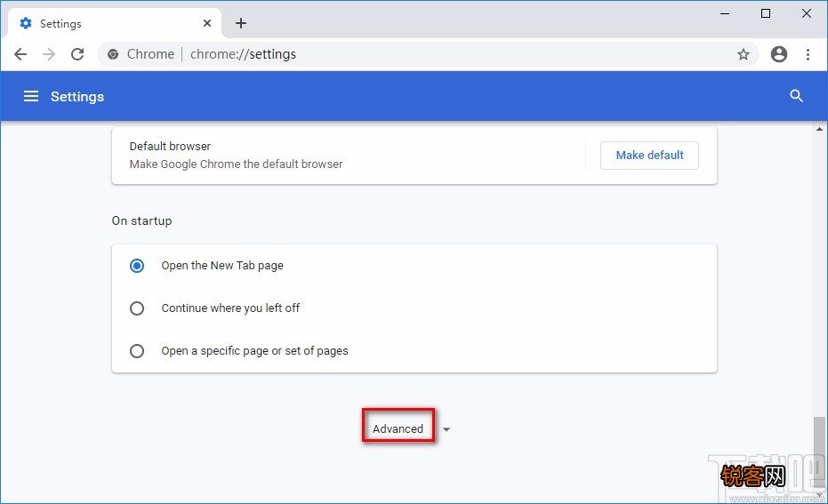Click the forward navigation arrow

49,54
